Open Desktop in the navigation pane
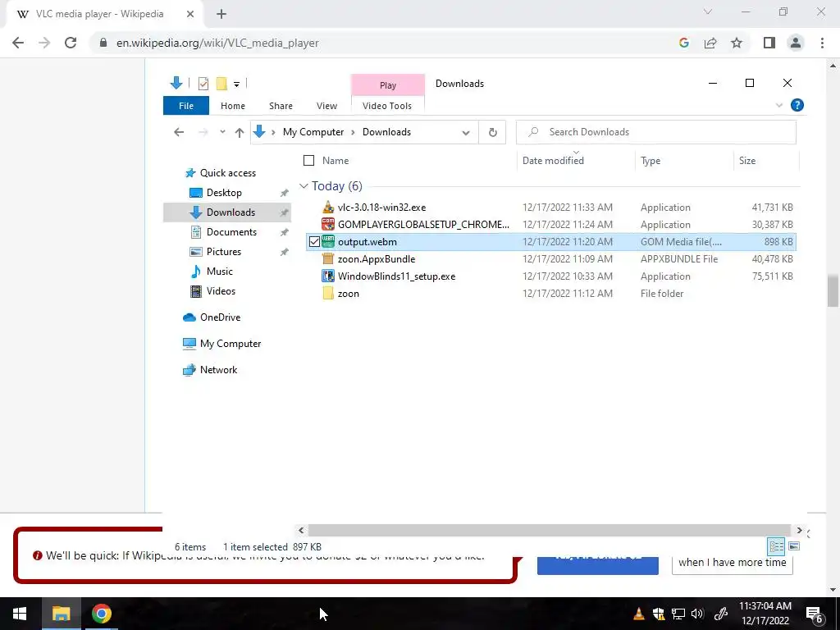The height and width of the screenshot is (630, 840). coord(224,192)
